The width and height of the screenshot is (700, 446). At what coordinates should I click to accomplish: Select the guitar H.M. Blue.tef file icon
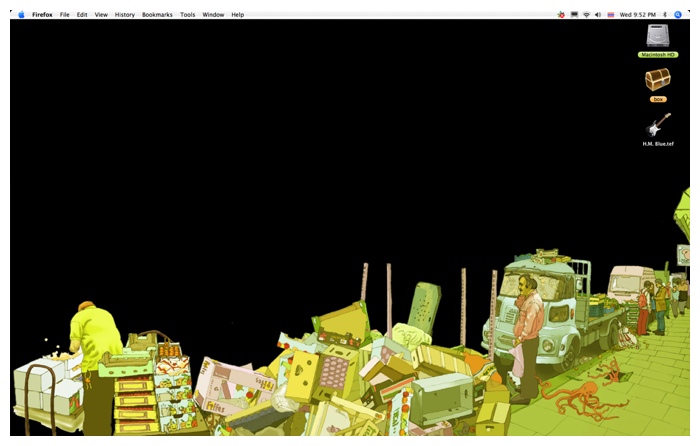[658, 125]
